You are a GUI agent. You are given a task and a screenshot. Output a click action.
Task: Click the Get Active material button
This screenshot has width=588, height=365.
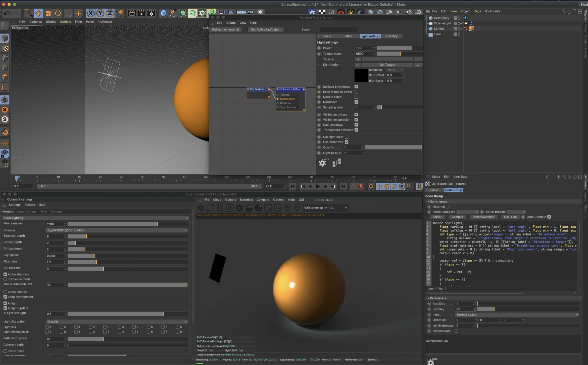[x=225, y=29]
